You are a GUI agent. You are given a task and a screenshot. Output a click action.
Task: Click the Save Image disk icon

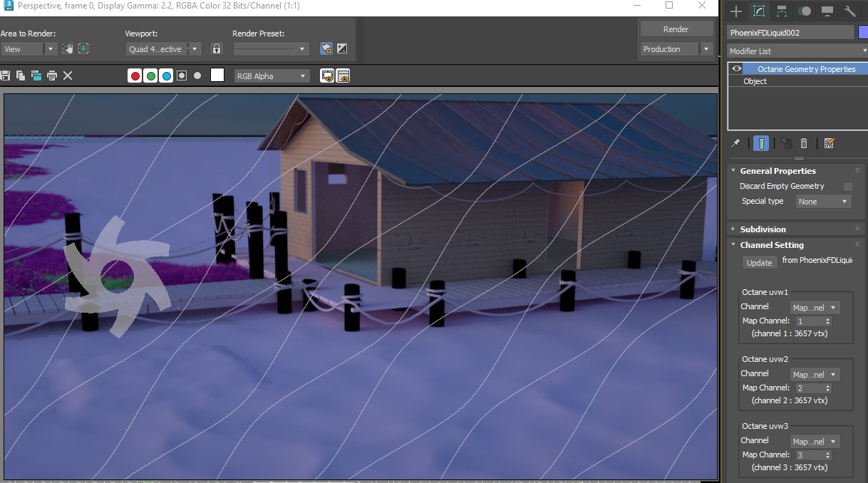click(6, 76)
